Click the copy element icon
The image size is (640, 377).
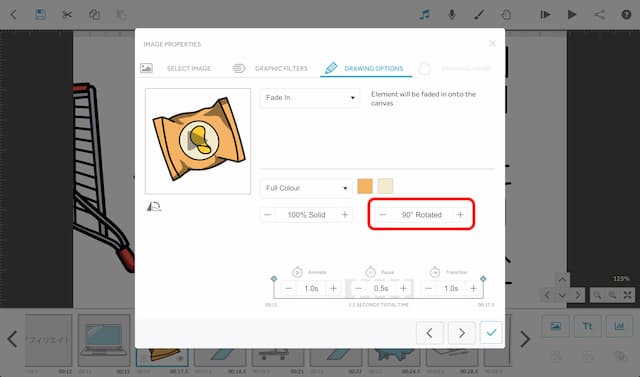point(94,15)
